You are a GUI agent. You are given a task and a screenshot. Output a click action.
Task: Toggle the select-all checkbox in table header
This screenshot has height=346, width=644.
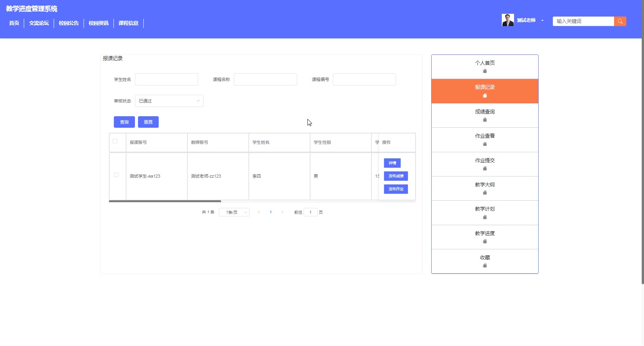pos(115,141)
